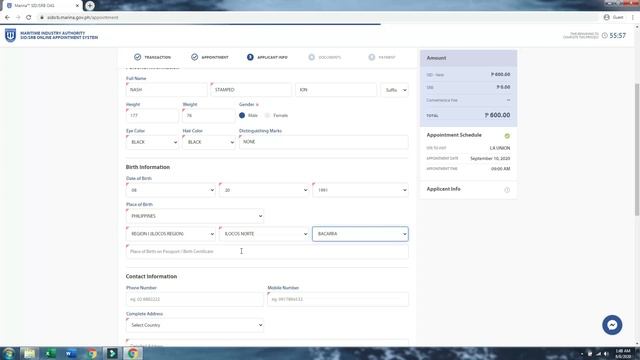Click the 600.00 total amount

(x=497, y=116)
